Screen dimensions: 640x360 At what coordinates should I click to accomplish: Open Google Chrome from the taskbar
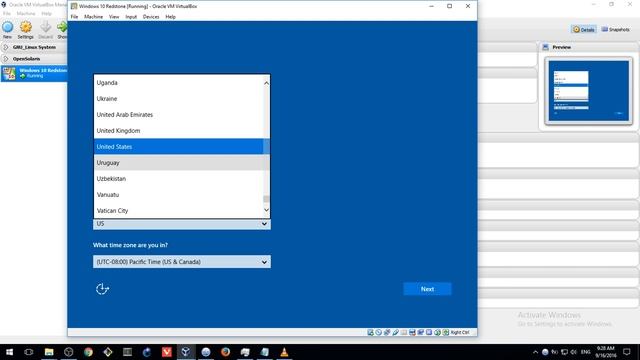pos(88,352)
